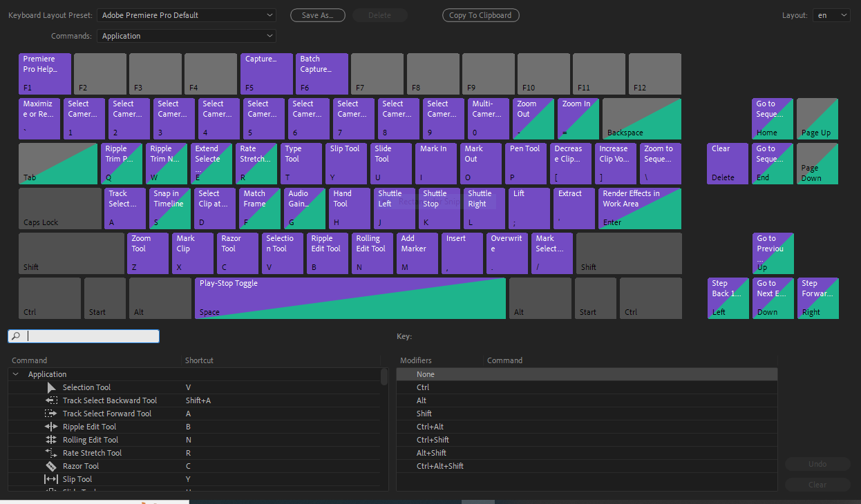The image size is (861, 504).
Task: Click the Selection Tool arrow icon in command list
Action: [x=51, y=387]
